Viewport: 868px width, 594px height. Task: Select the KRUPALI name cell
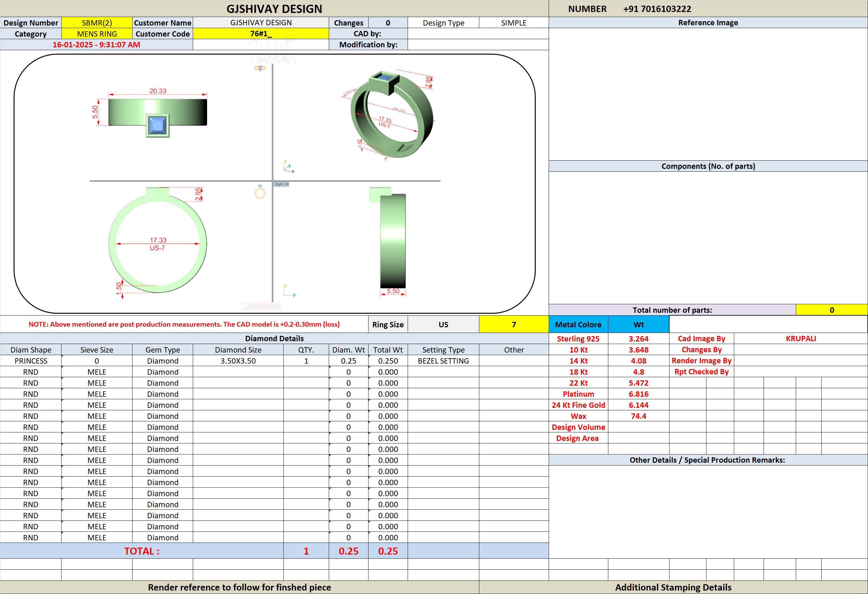pyautogui.click(x=801, y=338)
